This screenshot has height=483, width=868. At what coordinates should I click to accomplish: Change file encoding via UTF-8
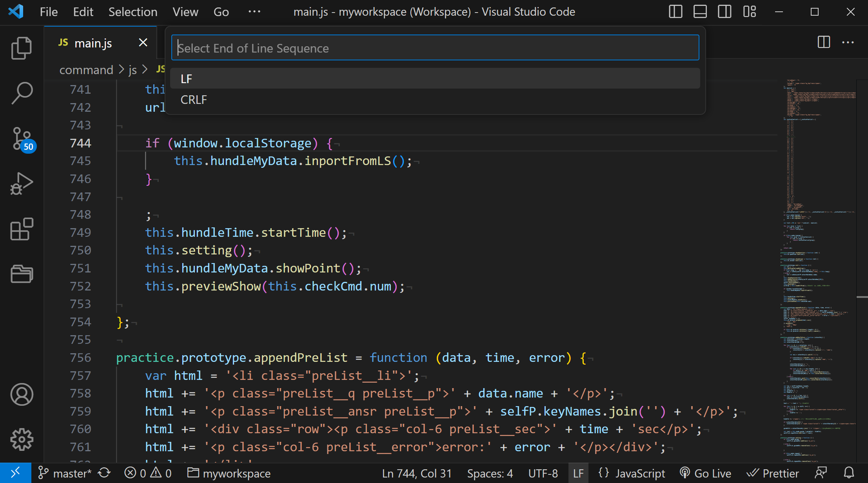pos(543,473)
